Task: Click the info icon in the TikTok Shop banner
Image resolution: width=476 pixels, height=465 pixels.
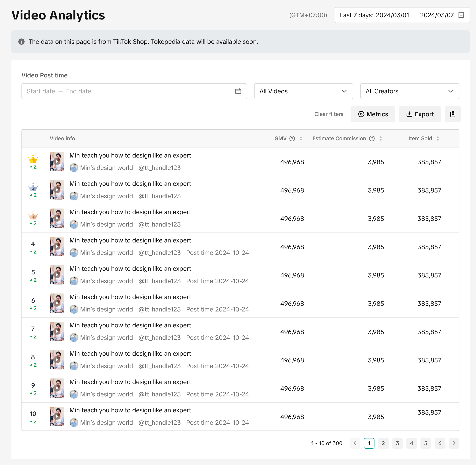Action: tap(21, 42)
